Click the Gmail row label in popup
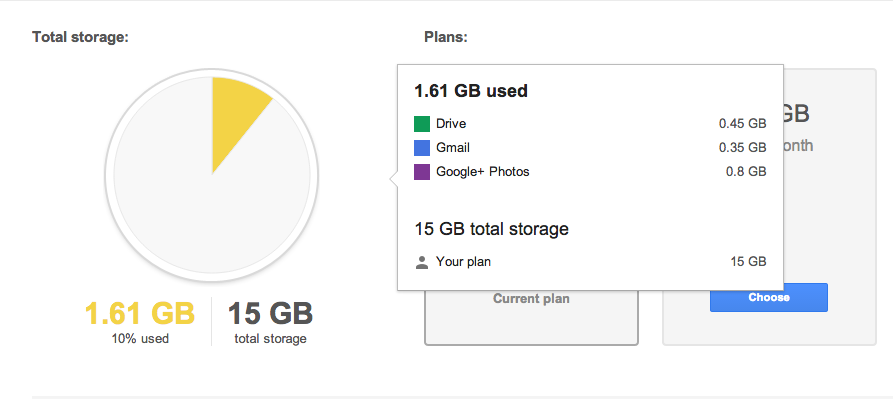This screenshot has height=399, width=893. point(453,148)
